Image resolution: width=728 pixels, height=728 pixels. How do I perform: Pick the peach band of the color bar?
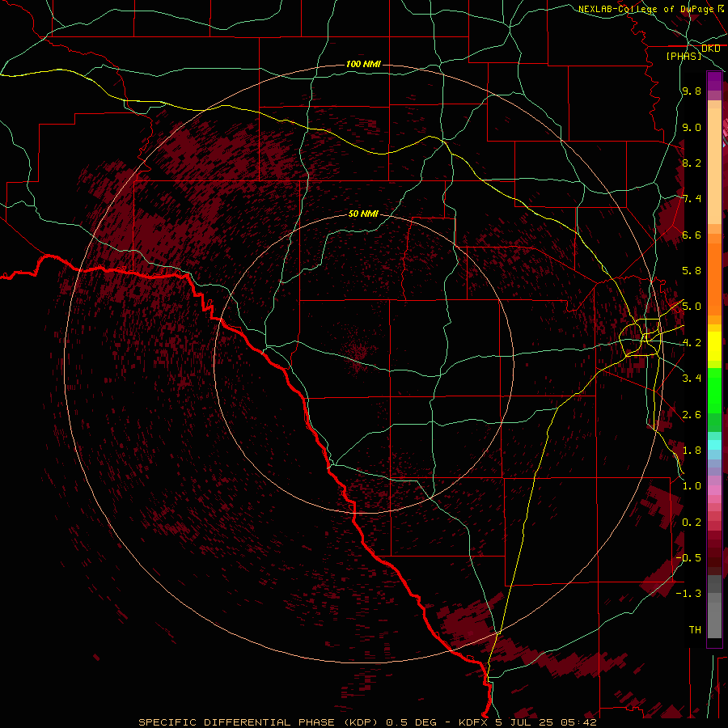714,167
